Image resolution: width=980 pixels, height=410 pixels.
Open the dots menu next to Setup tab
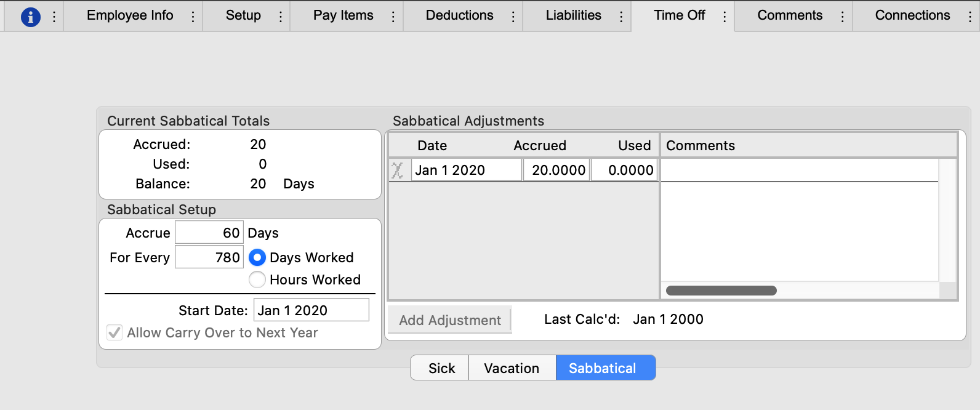pos(280,17)
